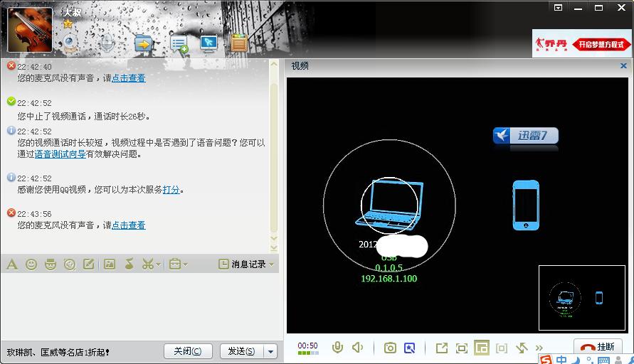The image size is (634, 364).
Task: Close the 视频 video panel
Action: 623,65
